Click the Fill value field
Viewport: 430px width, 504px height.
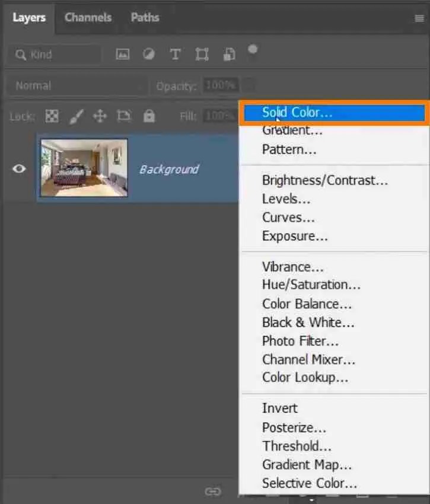click(221, 116)
